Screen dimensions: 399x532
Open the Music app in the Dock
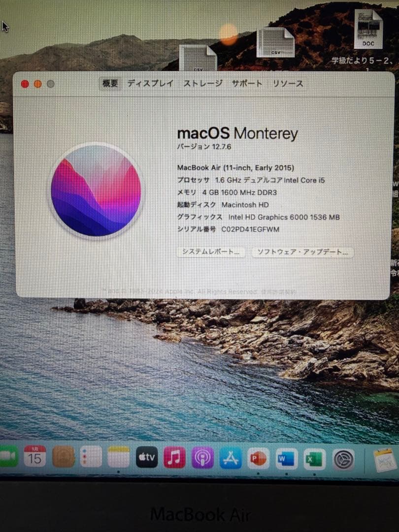175,458
